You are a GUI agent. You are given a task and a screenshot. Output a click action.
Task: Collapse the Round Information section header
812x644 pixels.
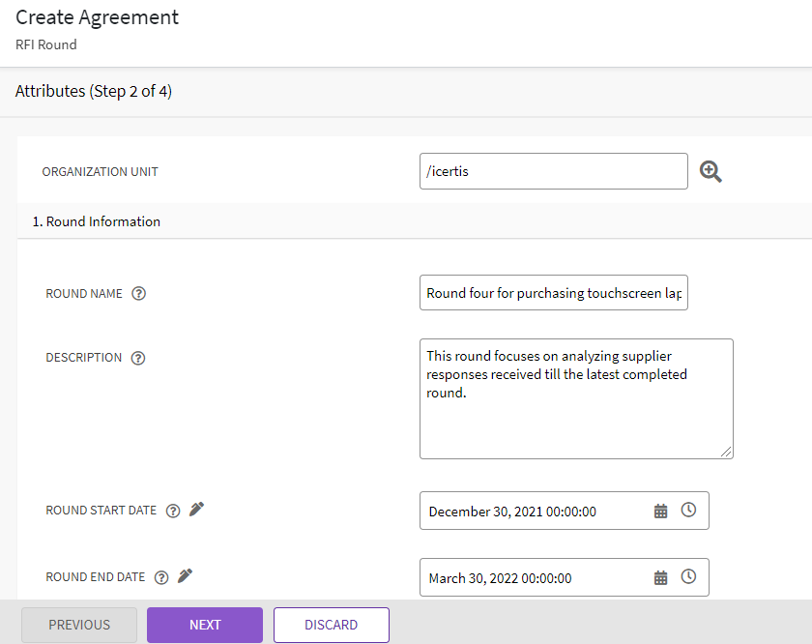pyautogui.click(x=97, y=221)
